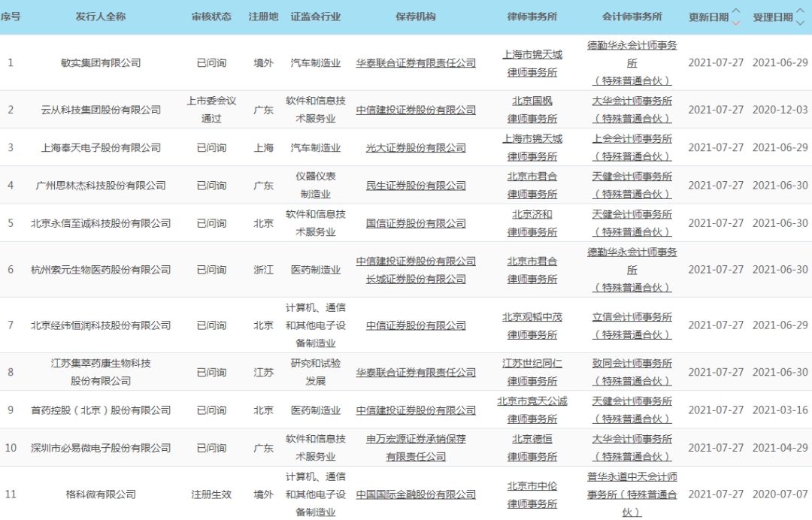
Task: Select issuer 北京经纬恒润科技股份有限公司
Action: tap(101, 325)
